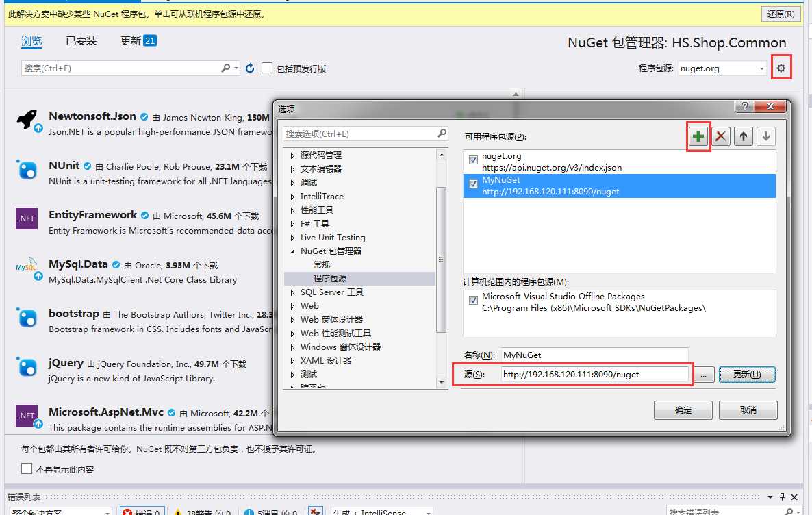Screen dimensions: 812x515
Task: Collapse the NuGet 包管理器 node
Action: 292,251
